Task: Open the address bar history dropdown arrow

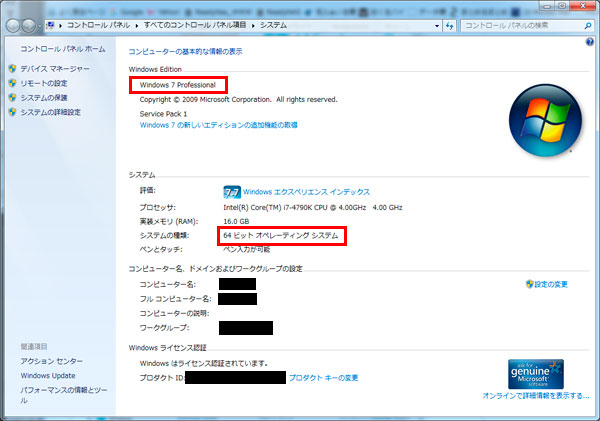Action: coord(437,26)
